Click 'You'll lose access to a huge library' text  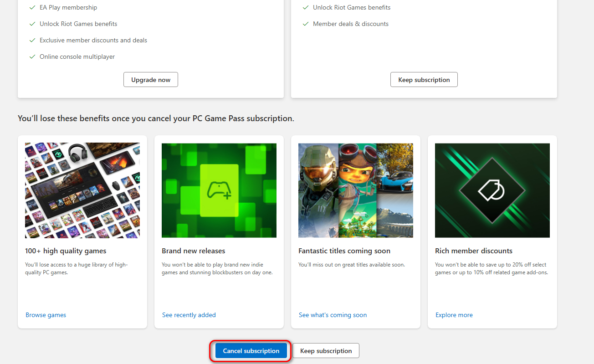(x=77, y=269)
